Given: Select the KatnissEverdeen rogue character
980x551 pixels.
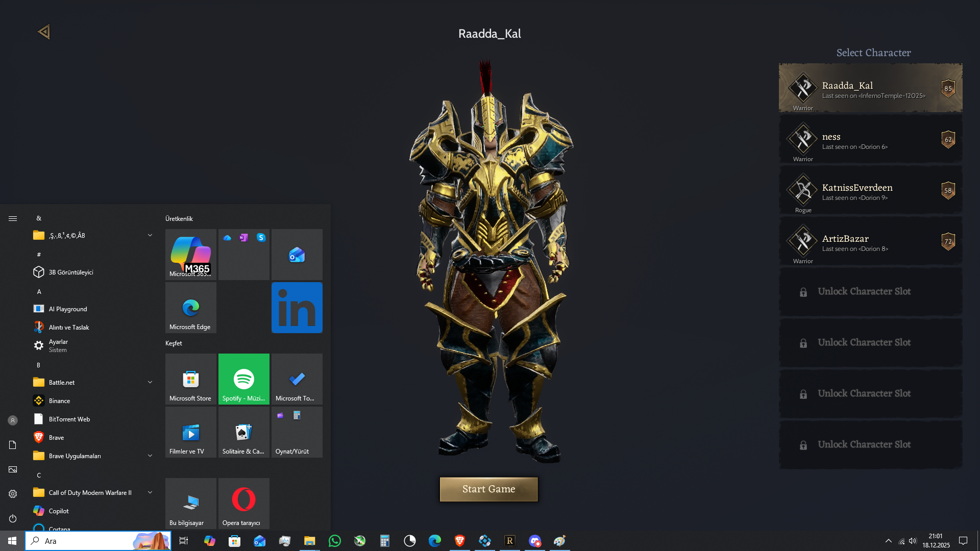Looking at the screenshot, I should [x=870, y=190].
